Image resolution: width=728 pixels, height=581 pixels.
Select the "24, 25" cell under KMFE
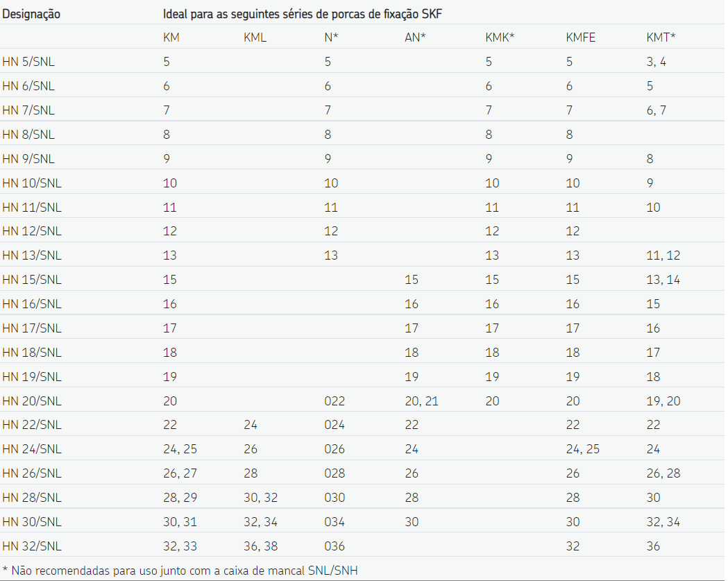click(x=583, y=449)
